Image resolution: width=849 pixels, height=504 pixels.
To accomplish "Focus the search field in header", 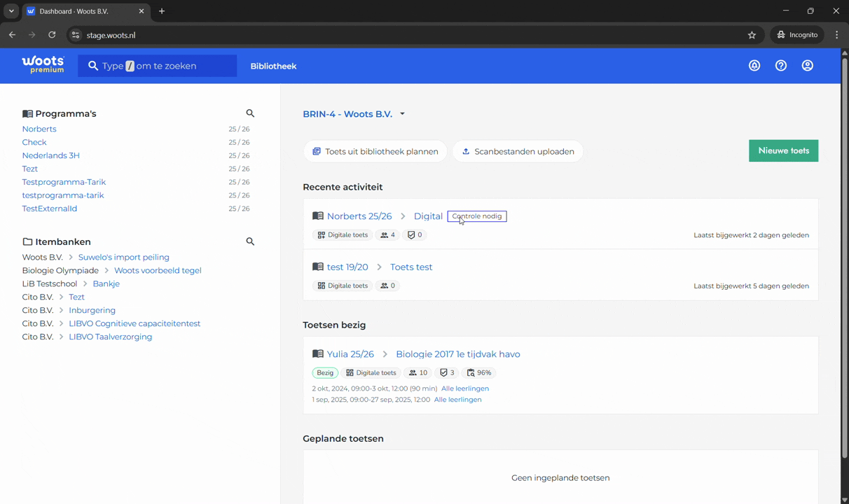I will pos(157,66).
